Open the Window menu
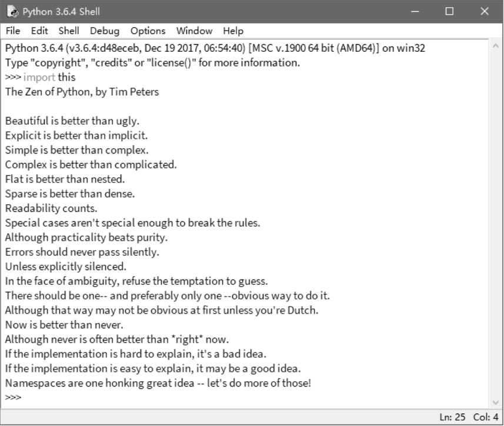The width and height of the screenshot is (504, 426). tap(194, 31)
